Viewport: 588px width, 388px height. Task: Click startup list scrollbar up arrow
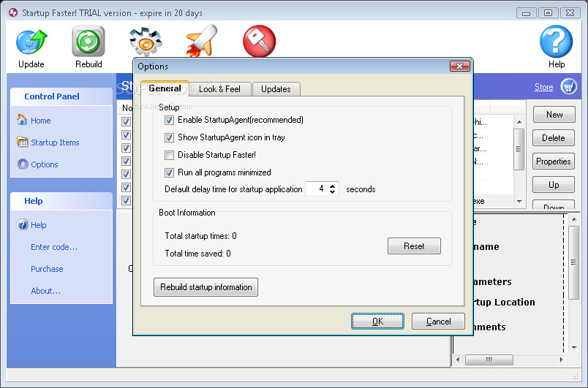[519, 122]
